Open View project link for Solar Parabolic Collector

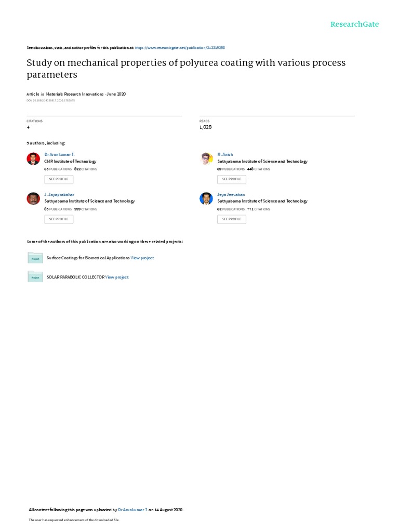coord(117,277)
